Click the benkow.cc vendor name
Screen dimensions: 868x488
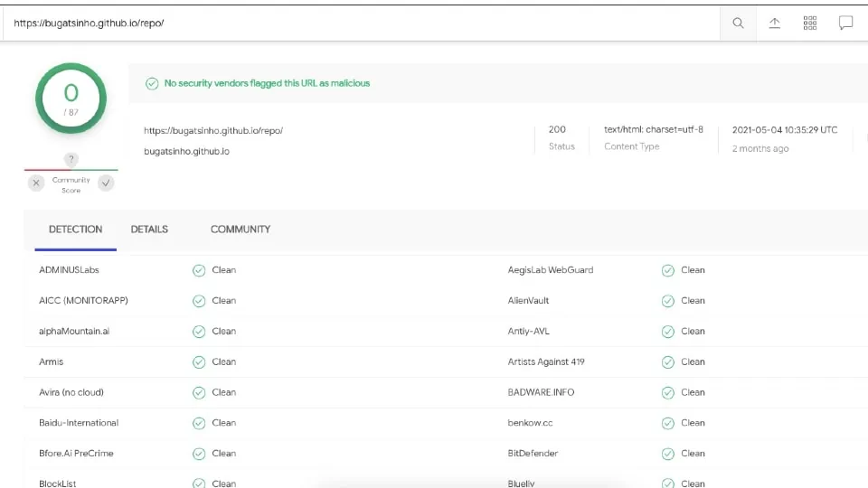coord(530,423)
